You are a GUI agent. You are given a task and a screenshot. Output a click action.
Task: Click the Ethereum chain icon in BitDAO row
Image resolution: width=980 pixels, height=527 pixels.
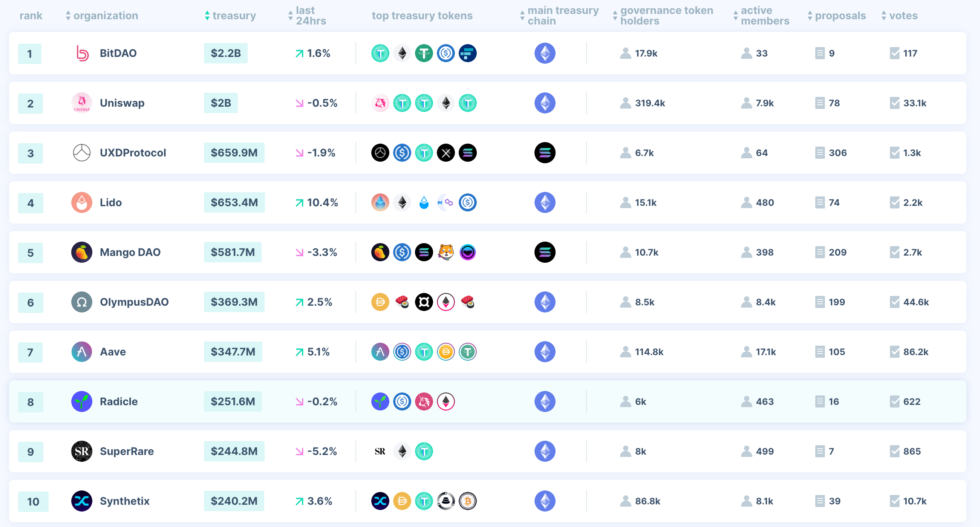click(545, 53)
